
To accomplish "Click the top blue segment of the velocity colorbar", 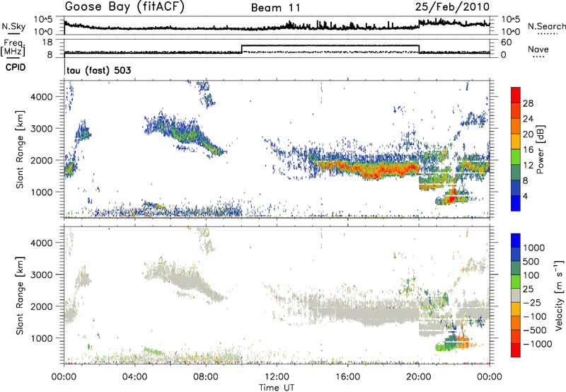I will 516,241.
